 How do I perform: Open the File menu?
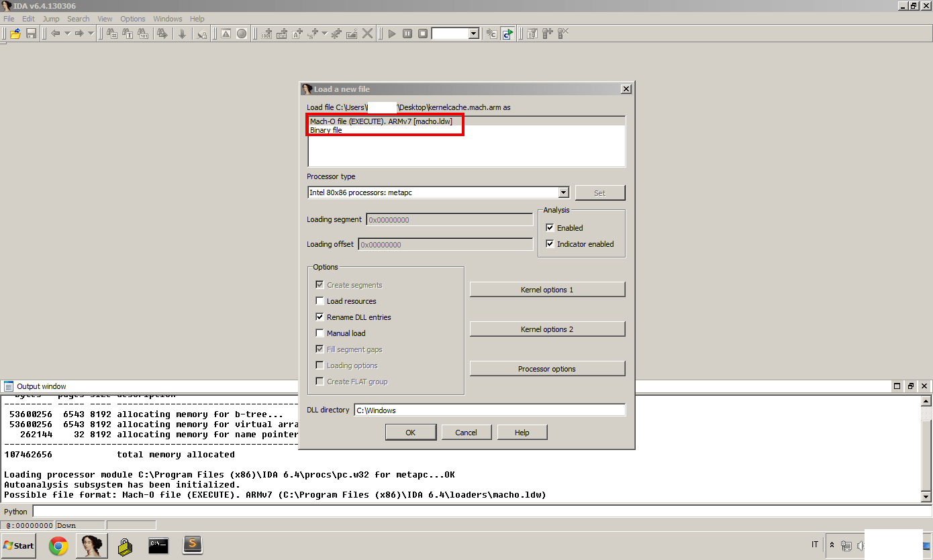[x=9, y=19]
